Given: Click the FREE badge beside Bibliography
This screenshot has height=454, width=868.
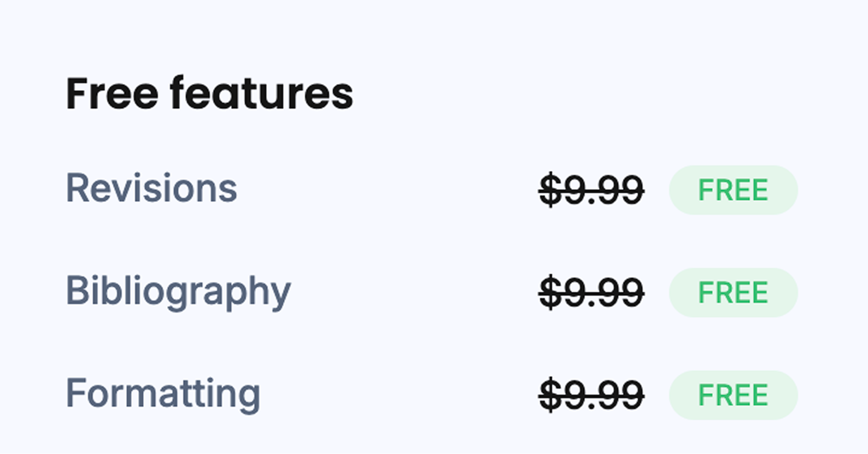Looking at the screenshot, I should pyautogui.click(x=733, y=293).
